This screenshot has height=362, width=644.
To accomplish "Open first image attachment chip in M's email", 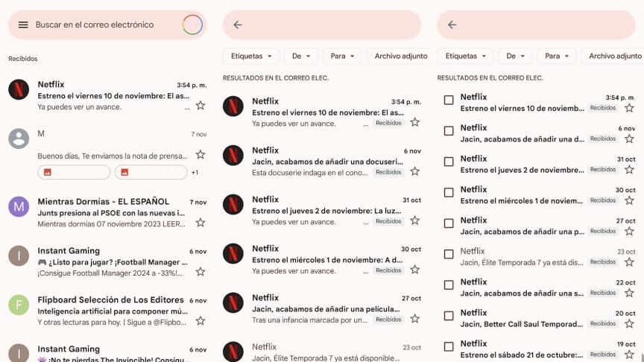I will pos(74,172).
